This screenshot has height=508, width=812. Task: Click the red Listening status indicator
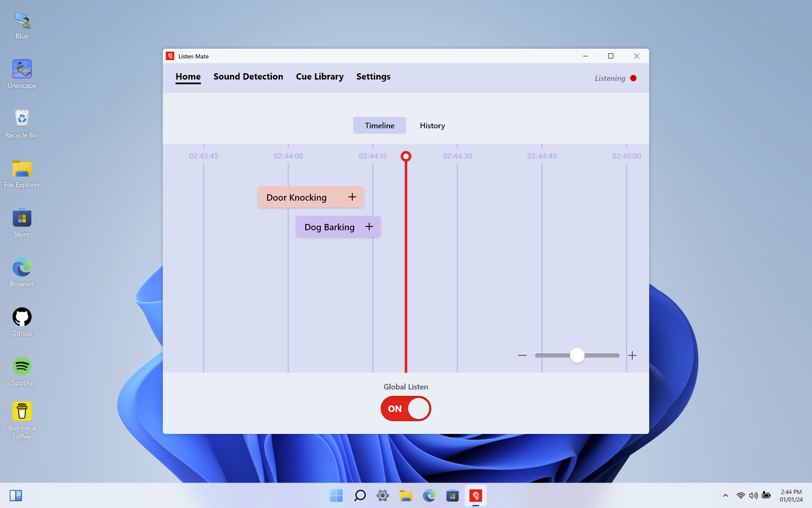click(x=633, y=78)
